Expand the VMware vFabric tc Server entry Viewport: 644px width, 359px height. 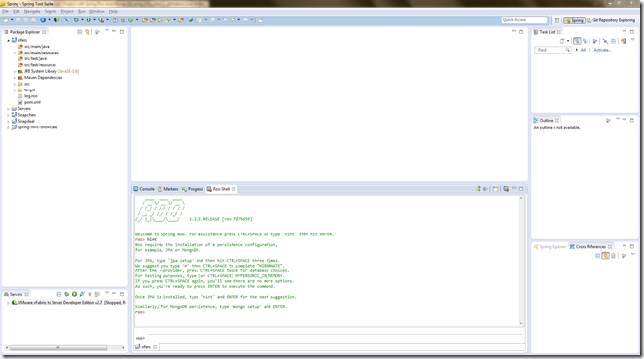(x=8, y=303)
